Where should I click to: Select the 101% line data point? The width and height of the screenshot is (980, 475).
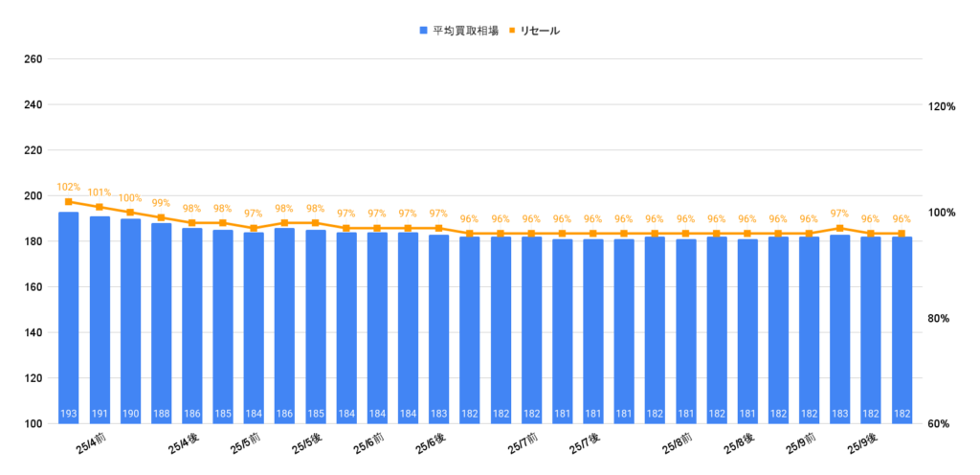tap(100, 207)
